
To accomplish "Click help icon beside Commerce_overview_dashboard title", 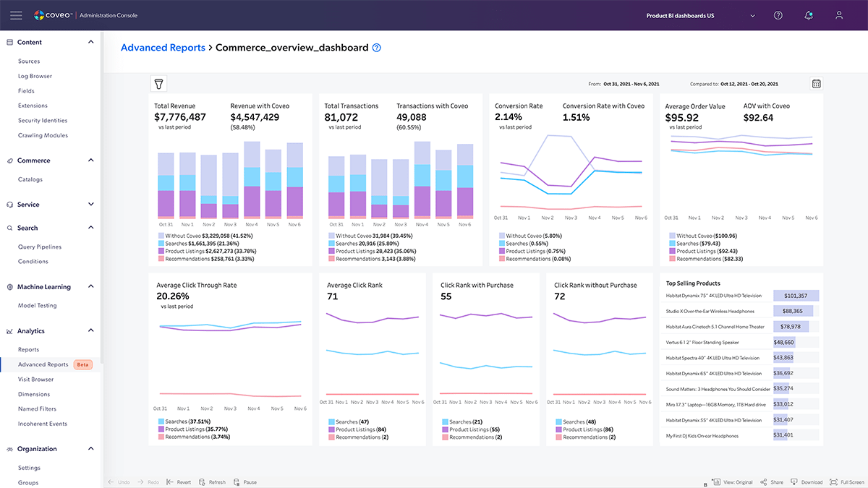I will pos(376,48).
